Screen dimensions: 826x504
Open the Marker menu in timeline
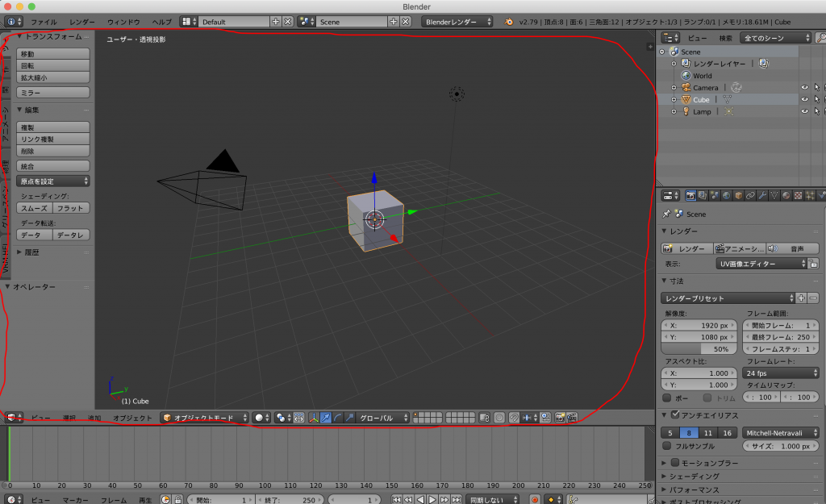coord(75,500)
